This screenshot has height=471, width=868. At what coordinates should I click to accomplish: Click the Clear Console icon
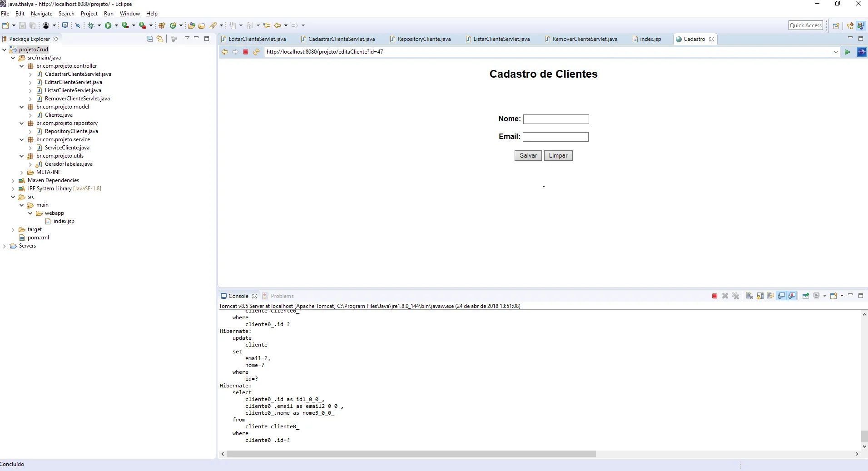[x=749, y=296]
